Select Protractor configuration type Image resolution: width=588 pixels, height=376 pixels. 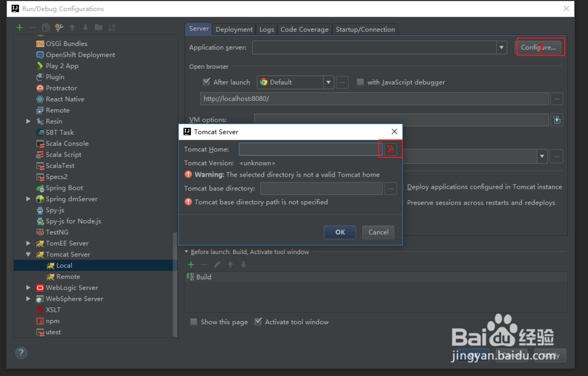(x=56, y=88)
